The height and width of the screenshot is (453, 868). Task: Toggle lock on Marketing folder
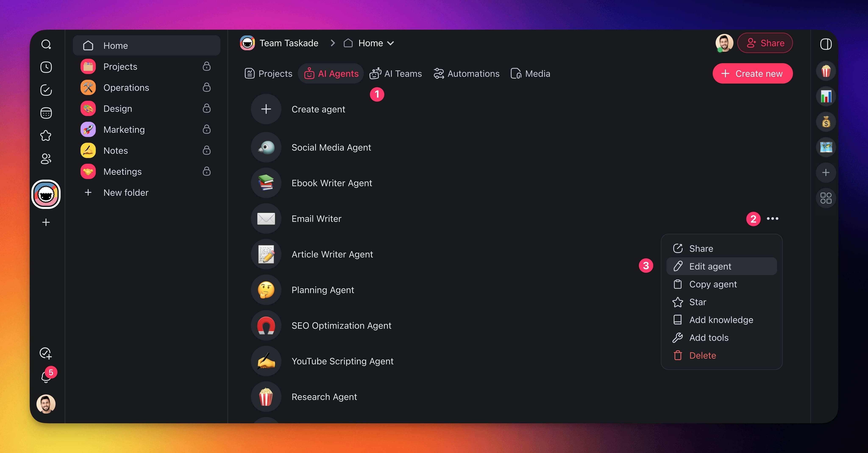tap(207, 130)
